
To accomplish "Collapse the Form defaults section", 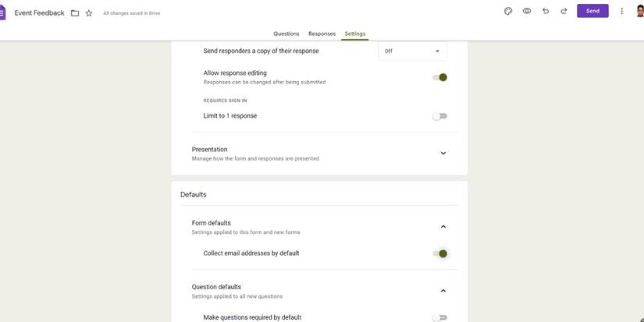I will (443, 227).
